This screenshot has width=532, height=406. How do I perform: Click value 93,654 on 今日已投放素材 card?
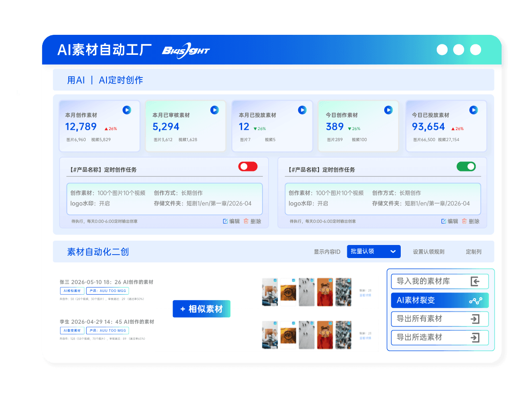point(429,127)
